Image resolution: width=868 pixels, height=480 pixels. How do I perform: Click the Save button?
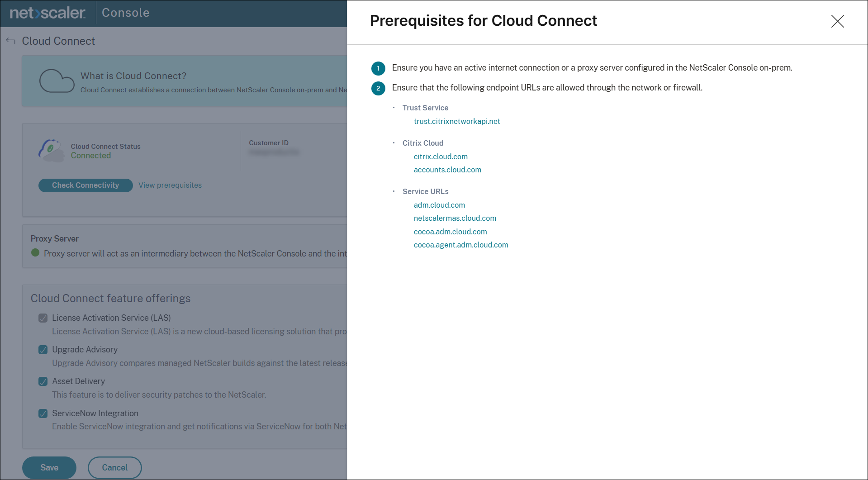click(x=49, y=467)
